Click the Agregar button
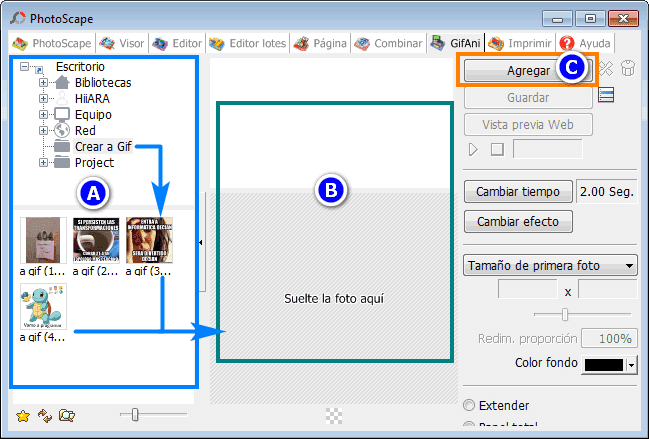The height and width of the screenshot is (439, 649). tap(528, 71)
